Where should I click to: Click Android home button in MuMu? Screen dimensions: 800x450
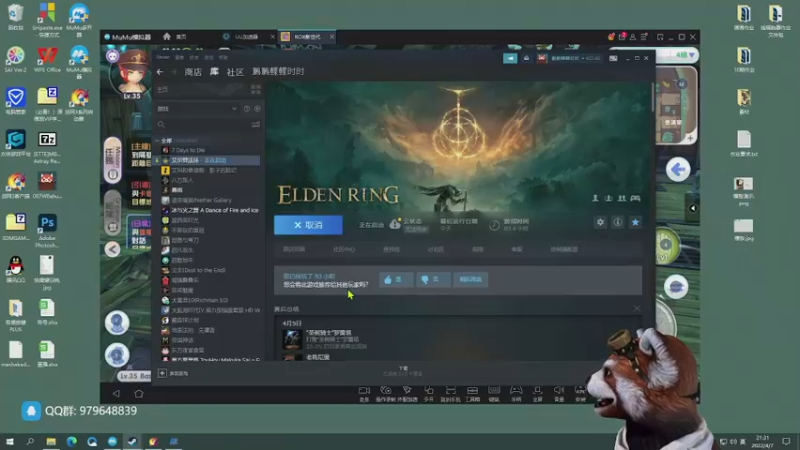tap(139, 393)
